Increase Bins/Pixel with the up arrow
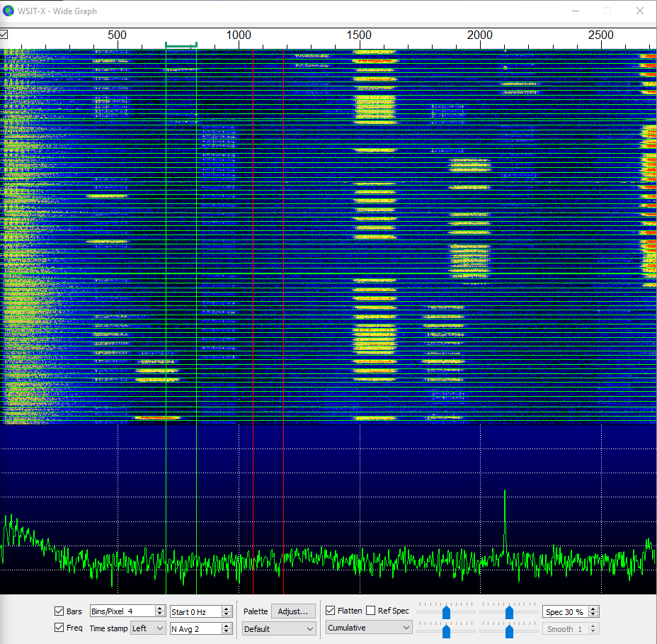 (x=161, y=609)
